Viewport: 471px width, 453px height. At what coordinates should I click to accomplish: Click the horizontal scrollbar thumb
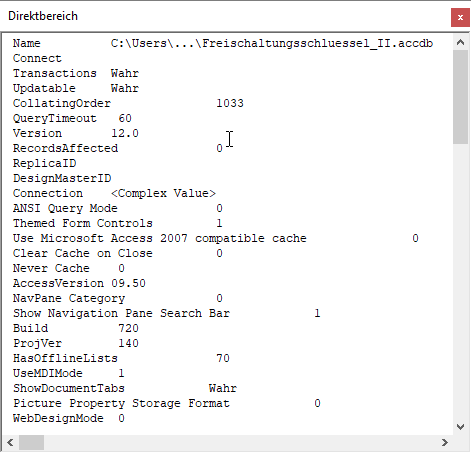31,443
